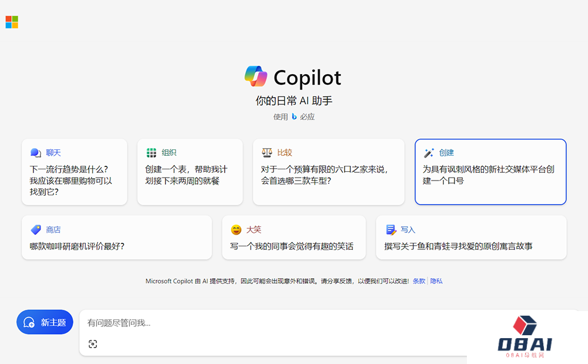The width and height of the screenshot is (588, 364).
Task: Open the 条款 terms link
Action: [x=419, y=281]
